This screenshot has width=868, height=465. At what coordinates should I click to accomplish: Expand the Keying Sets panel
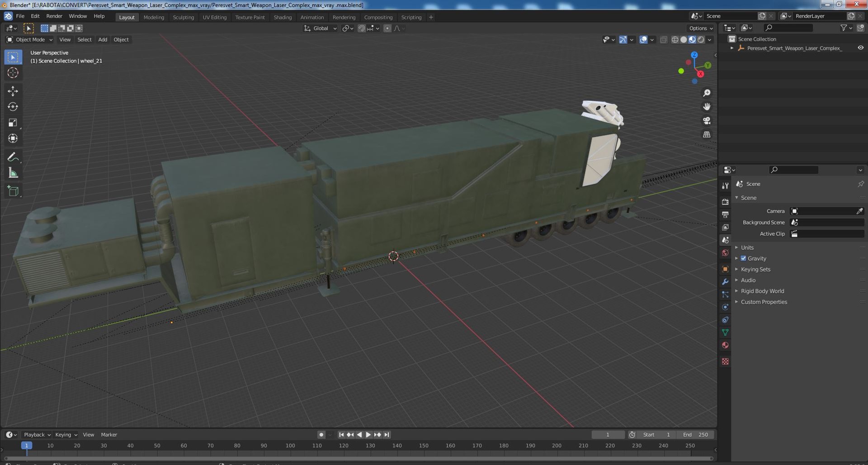755,269
